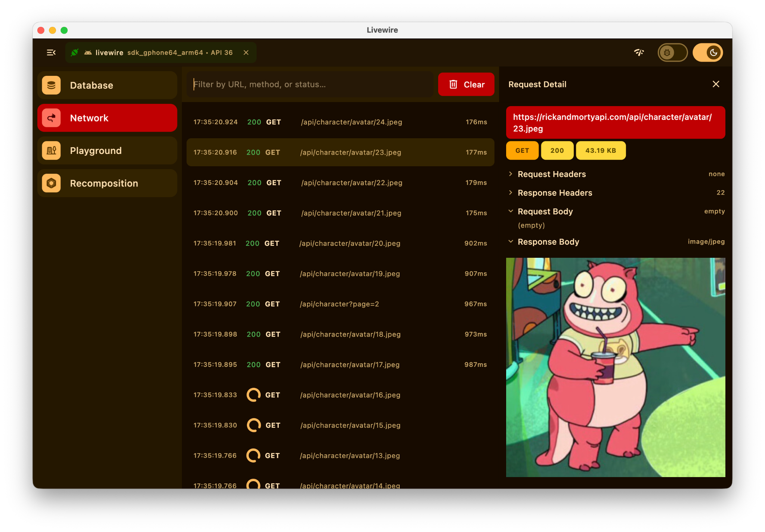Select the avatar/19.jpeg request row
Screen dimensions: 765x532
point(340,273)
